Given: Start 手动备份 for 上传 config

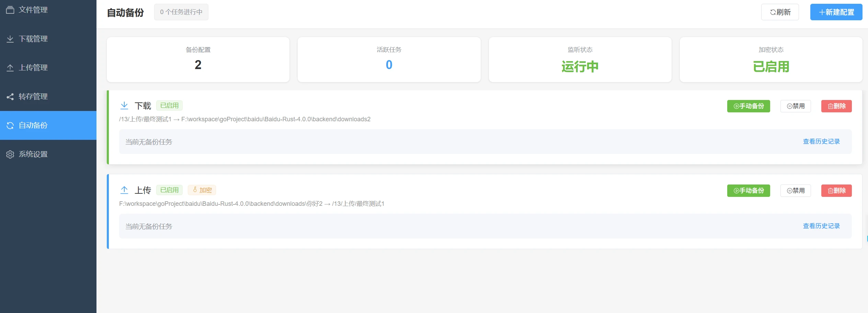Looking at the screenshot, I should (749, 191).
